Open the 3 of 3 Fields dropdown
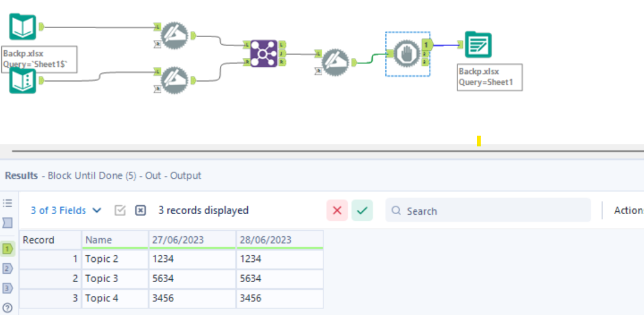The height and width of the screenshot is (315, 644). tap(66, 211)
